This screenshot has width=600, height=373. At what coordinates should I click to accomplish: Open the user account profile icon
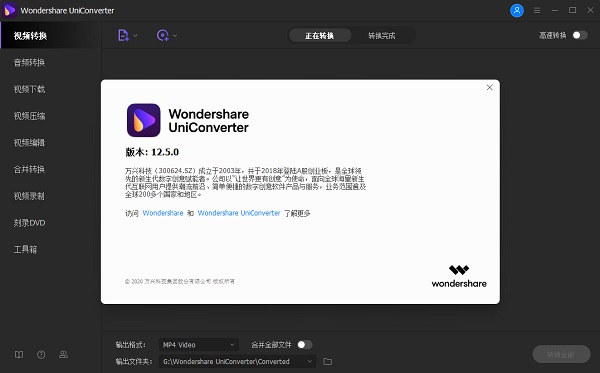point(517,10)
